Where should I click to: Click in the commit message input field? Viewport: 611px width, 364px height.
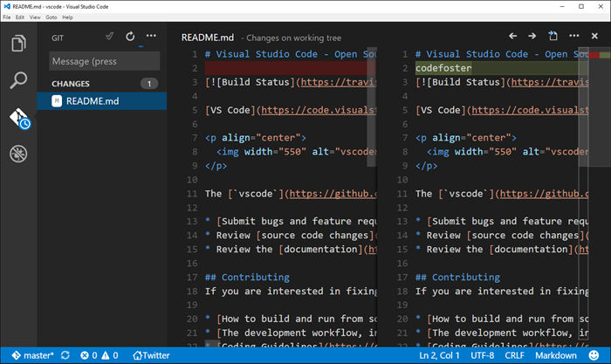click(x=104, y=61)
